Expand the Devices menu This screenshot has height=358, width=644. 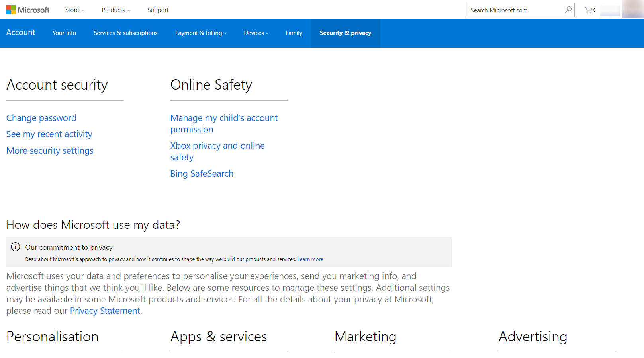(256, 33)
